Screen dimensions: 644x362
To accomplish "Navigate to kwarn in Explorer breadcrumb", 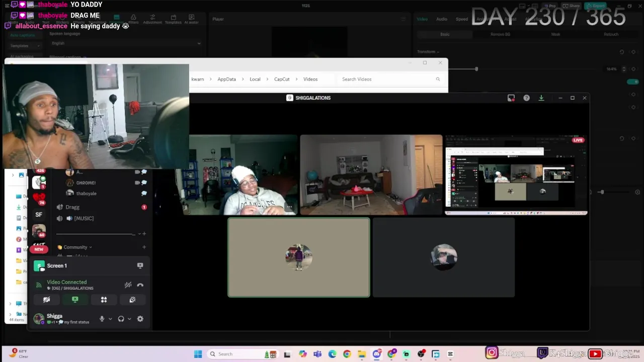I will tap(198, 79).
